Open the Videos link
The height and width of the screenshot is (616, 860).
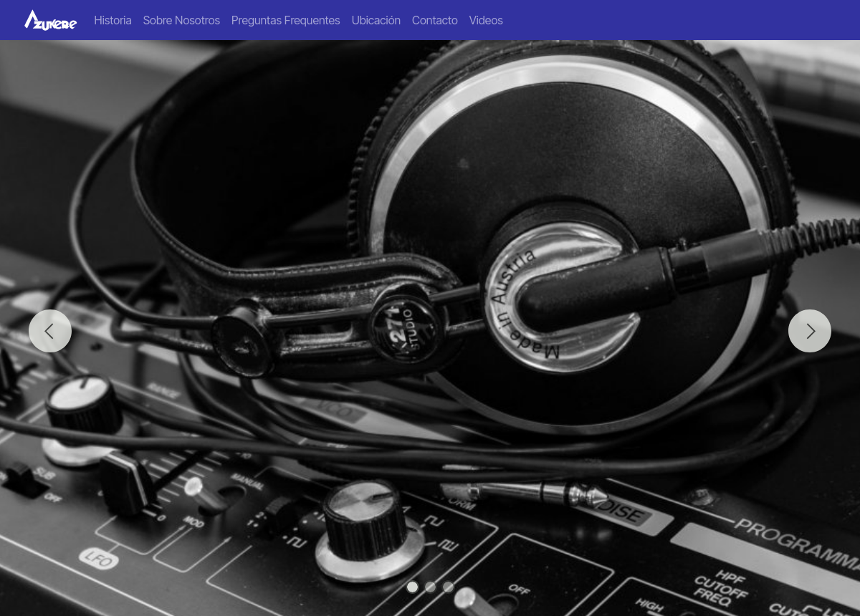485,20
